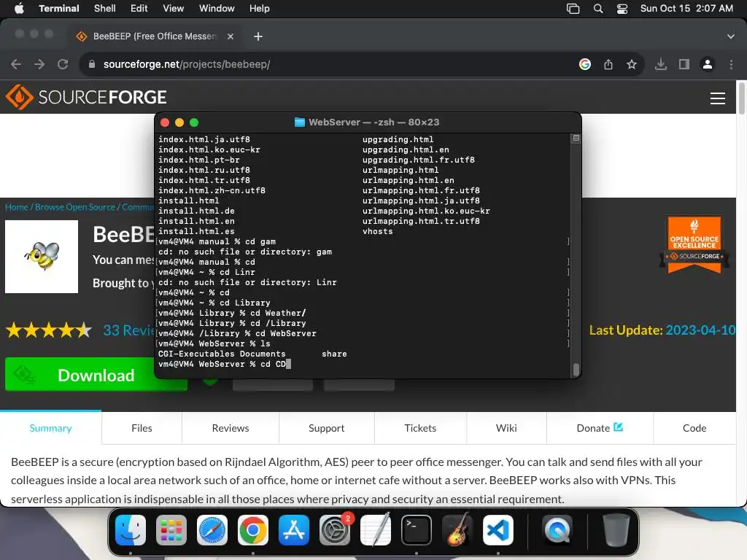Screen dimensions: 747x560
Task: Open the Window menu
Action: click(217, 9)
